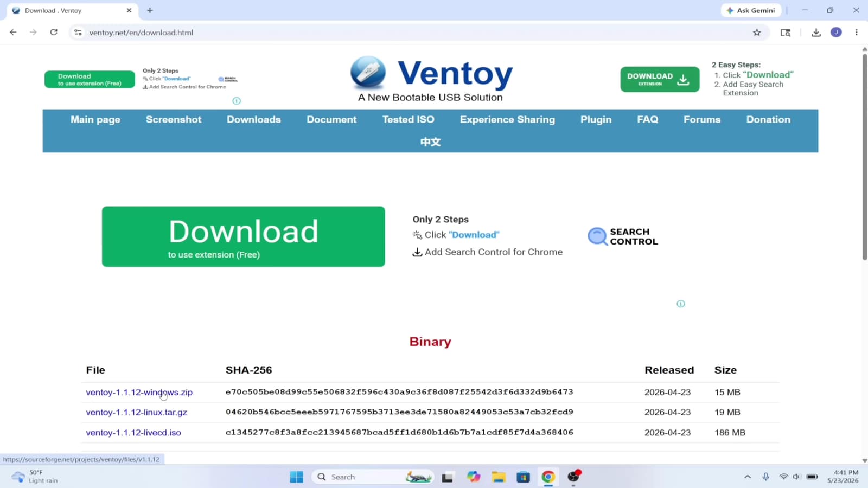The width and height of the screenshot is (868, 488).
Task: Click the page vertical scrollbar thumb
Action: tap(864, 157)
